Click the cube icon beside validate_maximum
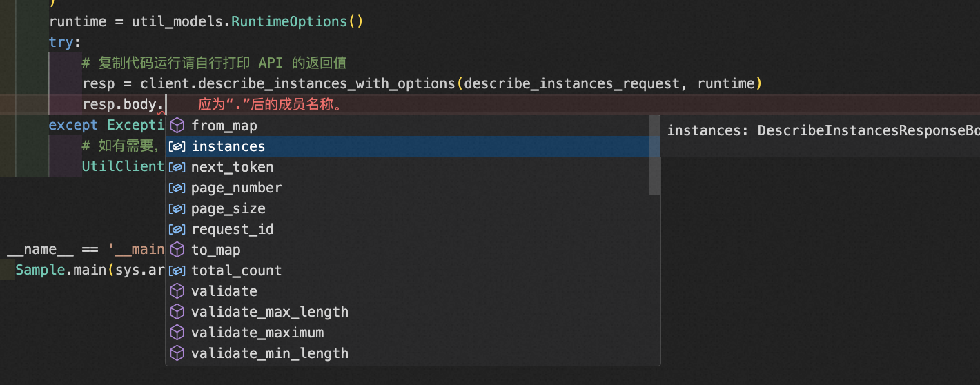This screenshot has width=980, height=385. (177, 333)
